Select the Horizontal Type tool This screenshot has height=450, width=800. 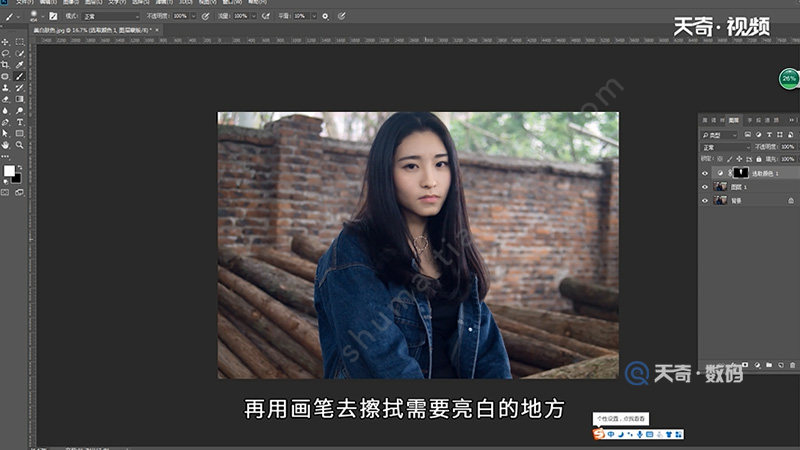(x=19, y=122)
